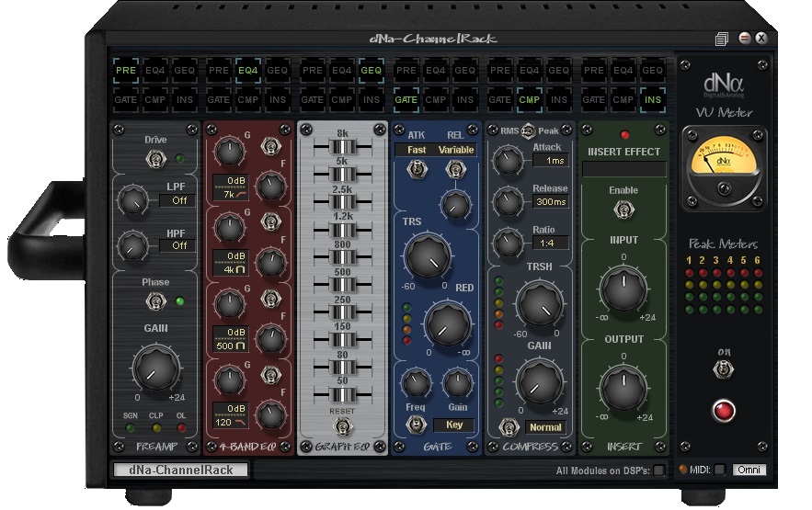Click the red power lamp button
Viewport: 812px width, 510px height.
click(724, 410)
